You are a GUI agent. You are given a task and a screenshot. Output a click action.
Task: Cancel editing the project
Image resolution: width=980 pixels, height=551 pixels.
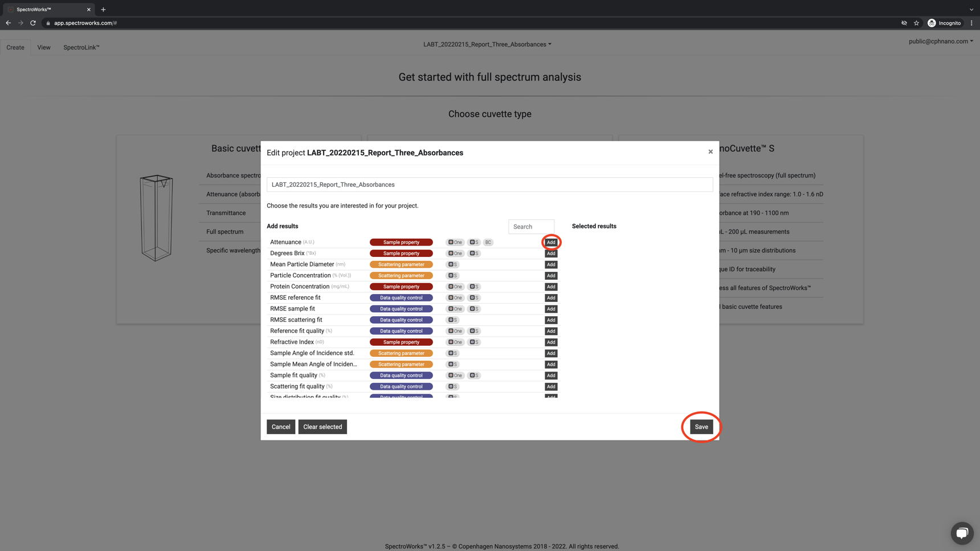click(280, 427)
